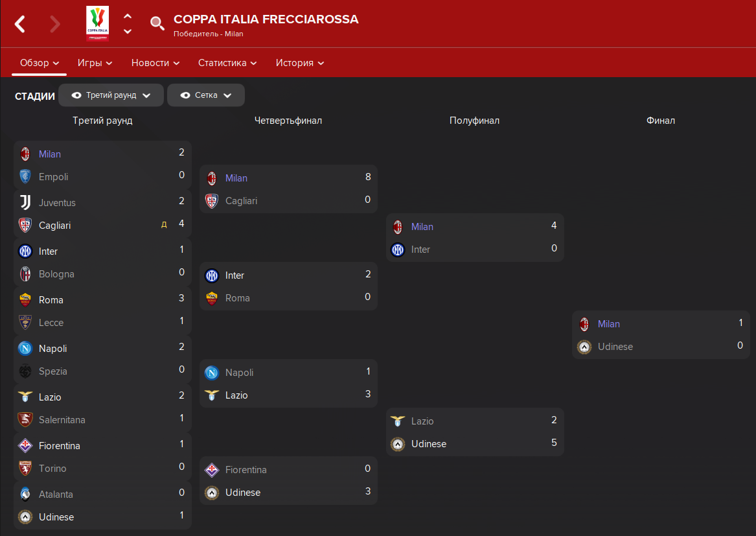
Task: Open the search magnifier icon
Action: tap(157, 23)
